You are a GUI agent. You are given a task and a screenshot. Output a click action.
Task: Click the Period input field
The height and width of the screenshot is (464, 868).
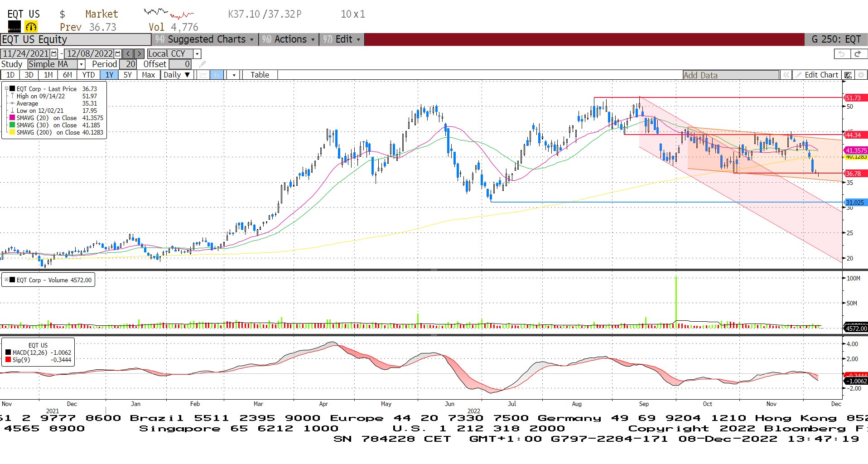coord(128,64)
